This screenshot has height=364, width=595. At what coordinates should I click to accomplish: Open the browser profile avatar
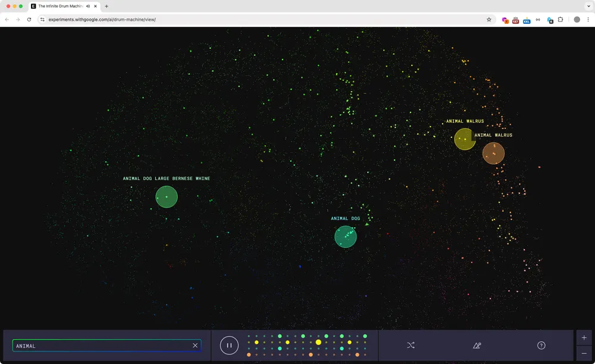(577, 20)
